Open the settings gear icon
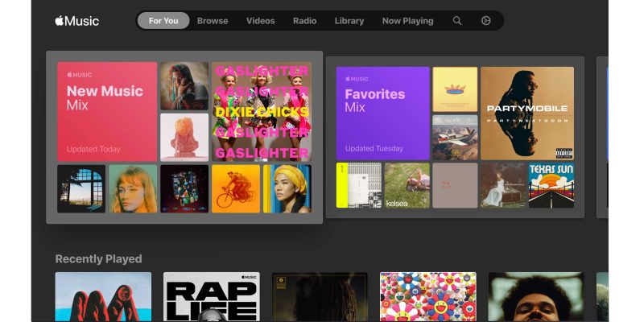The image size is (644, 322). point(486,21)
